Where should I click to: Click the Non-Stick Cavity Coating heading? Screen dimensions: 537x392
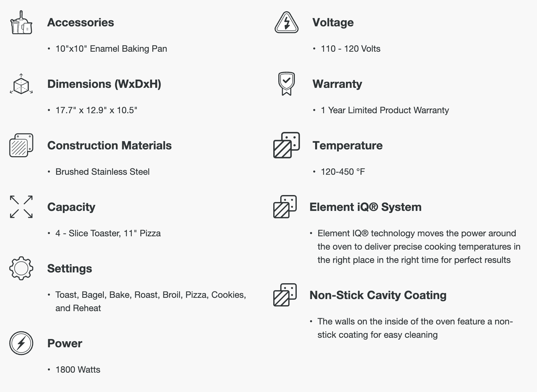coord(378,295)
